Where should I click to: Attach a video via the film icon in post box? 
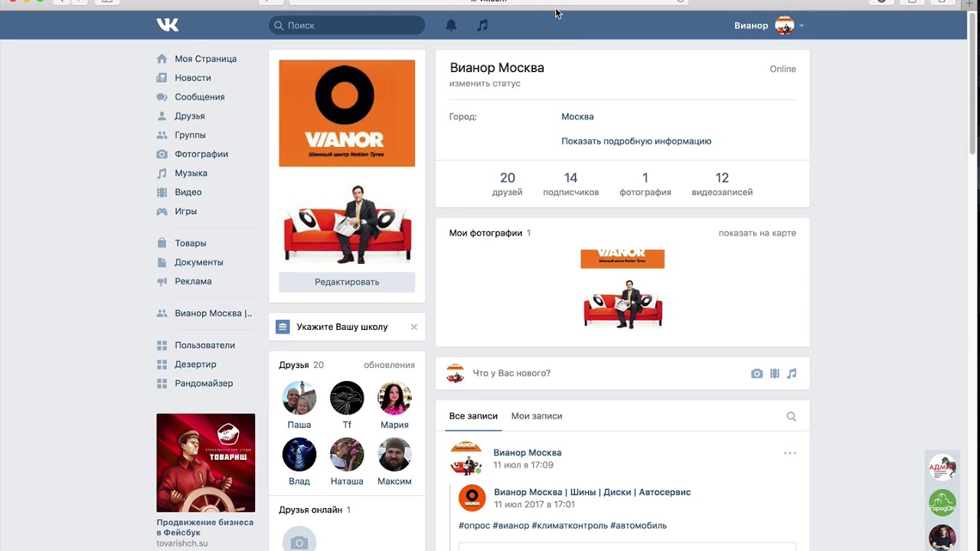tap(775, 373)
